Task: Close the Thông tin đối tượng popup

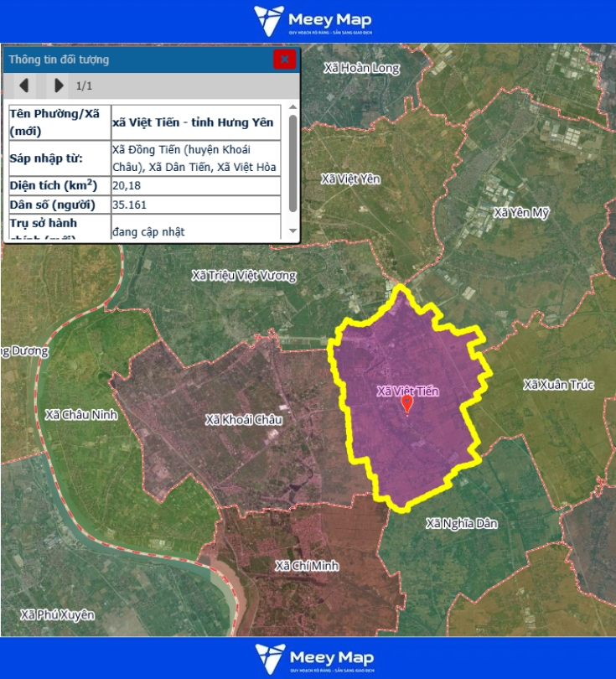Action: [x=285, y=60]
